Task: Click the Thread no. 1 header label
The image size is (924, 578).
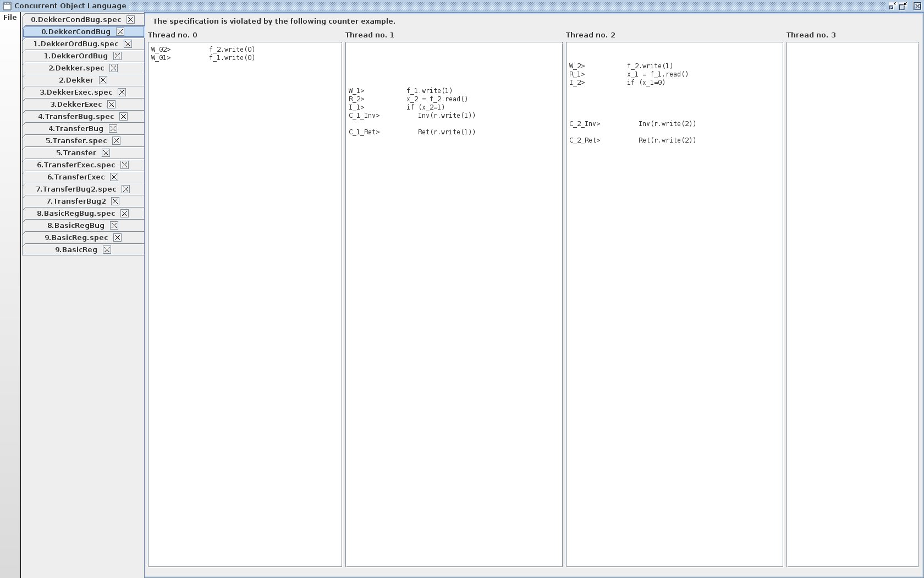Action: pos(370,35)
